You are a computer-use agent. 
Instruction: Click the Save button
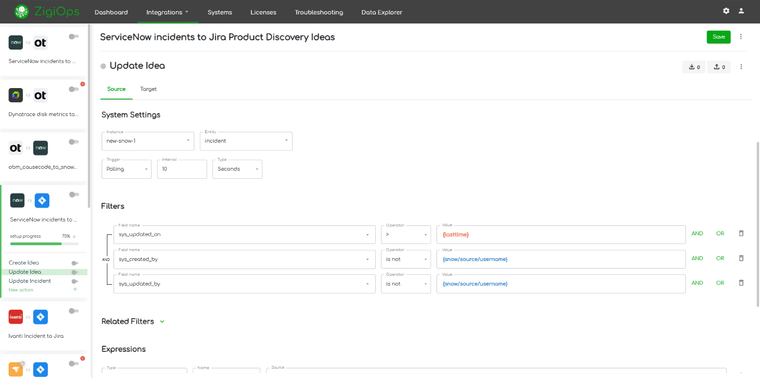tap(719, 37)
